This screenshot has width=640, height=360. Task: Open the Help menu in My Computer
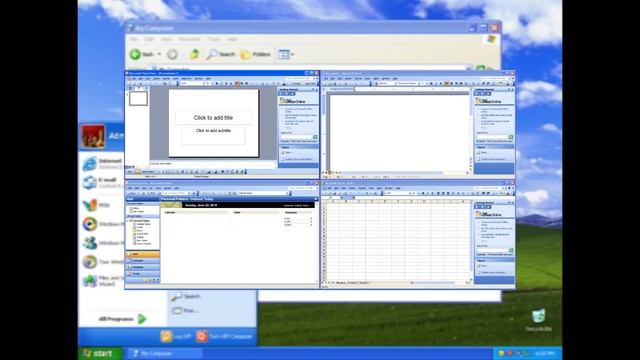[232, 39]
